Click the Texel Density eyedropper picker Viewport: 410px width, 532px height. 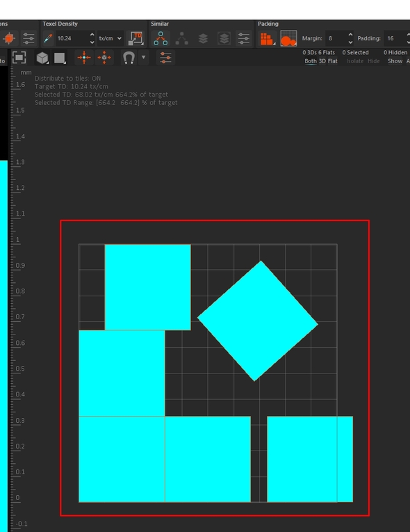pos(48,38)
